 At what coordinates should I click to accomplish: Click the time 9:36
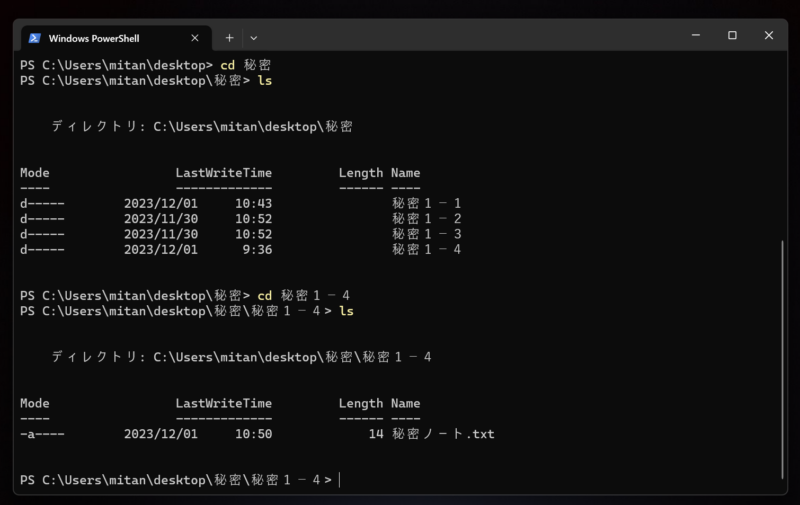[257, 249]
